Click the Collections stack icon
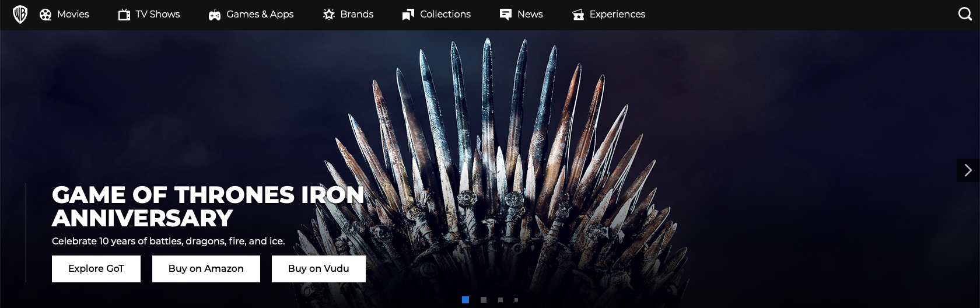The image size is (980, 308). (408, 15)
